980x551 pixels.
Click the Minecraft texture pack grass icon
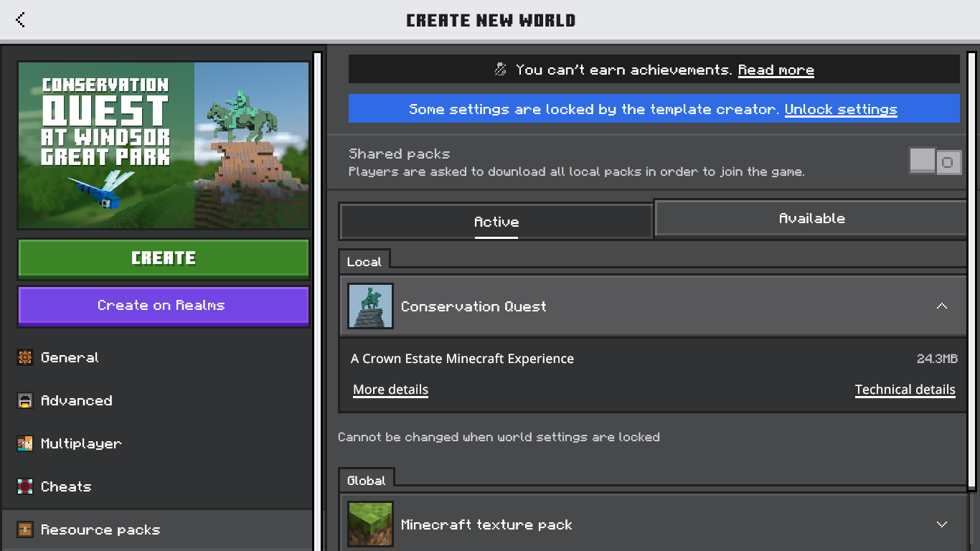pos(370,524)
